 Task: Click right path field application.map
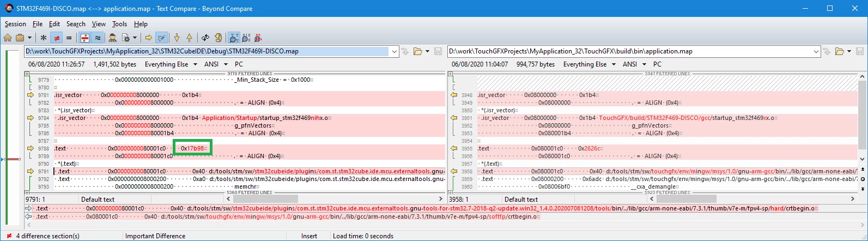click(x=630, y=51)
